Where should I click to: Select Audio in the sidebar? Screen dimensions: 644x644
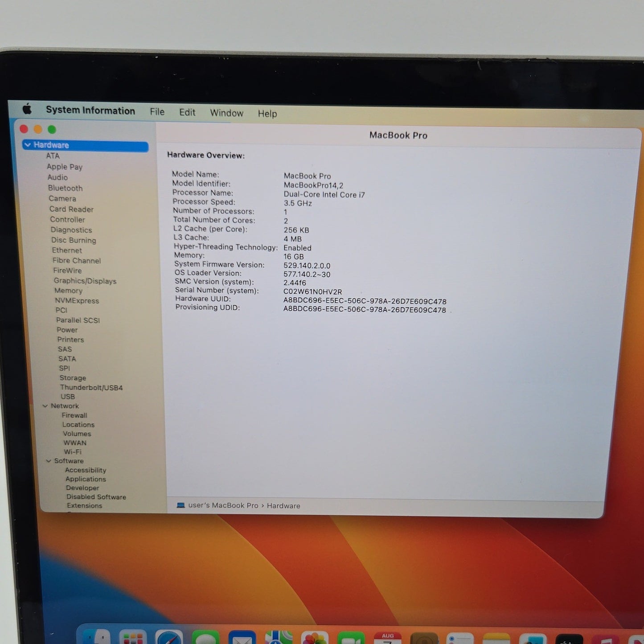coord(57,177)
